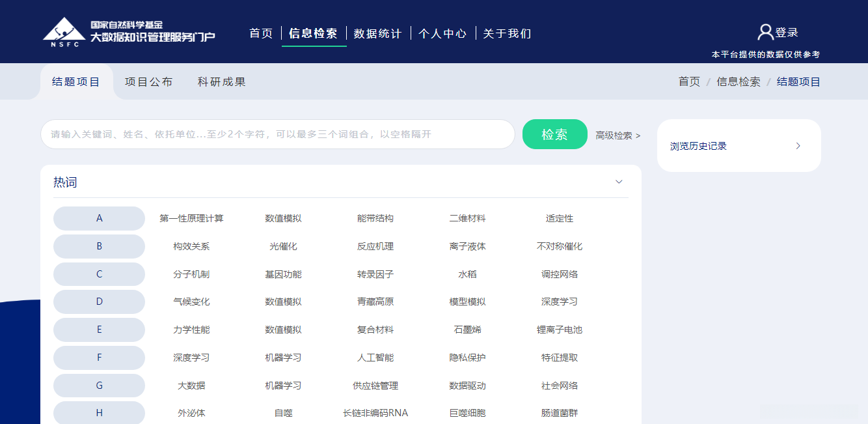Select letter B category button
Image resolution: width=868 pixels, height=424 pixels.
tap(99, 246)
